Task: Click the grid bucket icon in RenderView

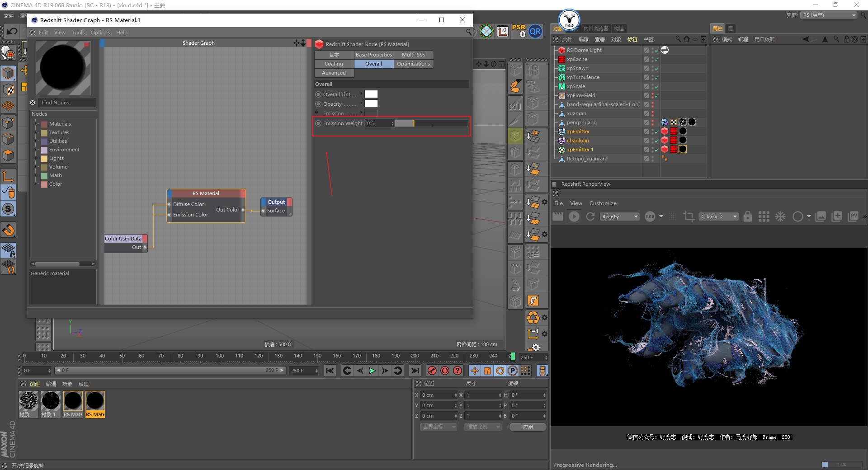Action: point(764,216)
